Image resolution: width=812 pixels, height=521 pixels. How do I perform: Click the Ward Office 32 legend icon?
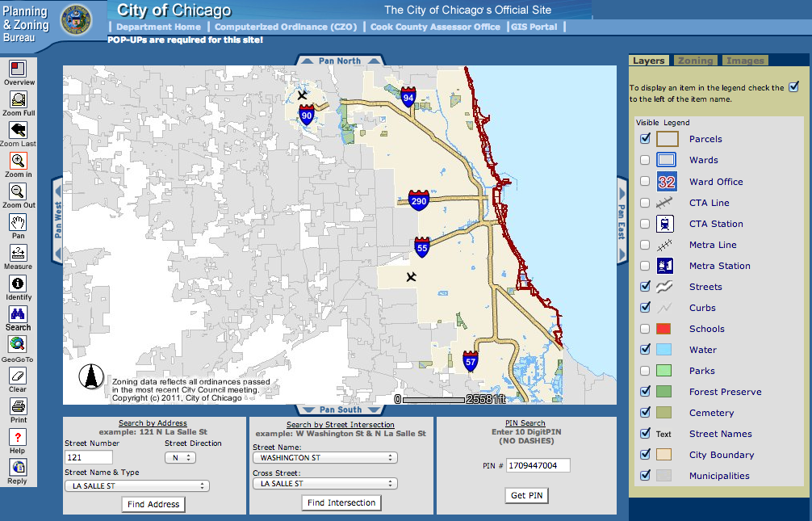[x=667, y=182]
